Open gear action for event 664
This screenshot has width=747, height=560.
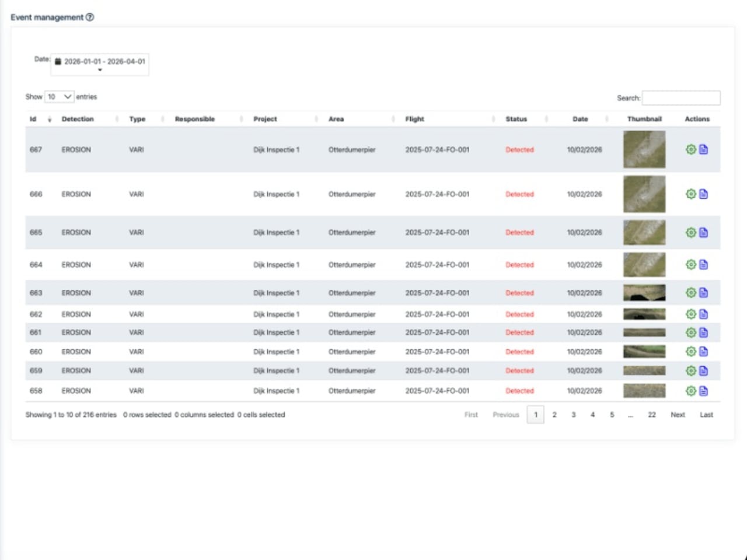(x=691, y=264)
